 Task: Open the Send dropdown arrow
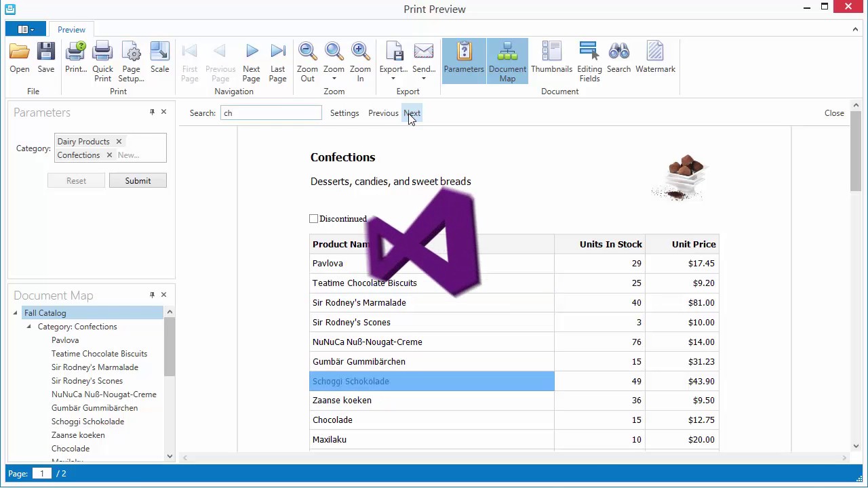[424, 79]
